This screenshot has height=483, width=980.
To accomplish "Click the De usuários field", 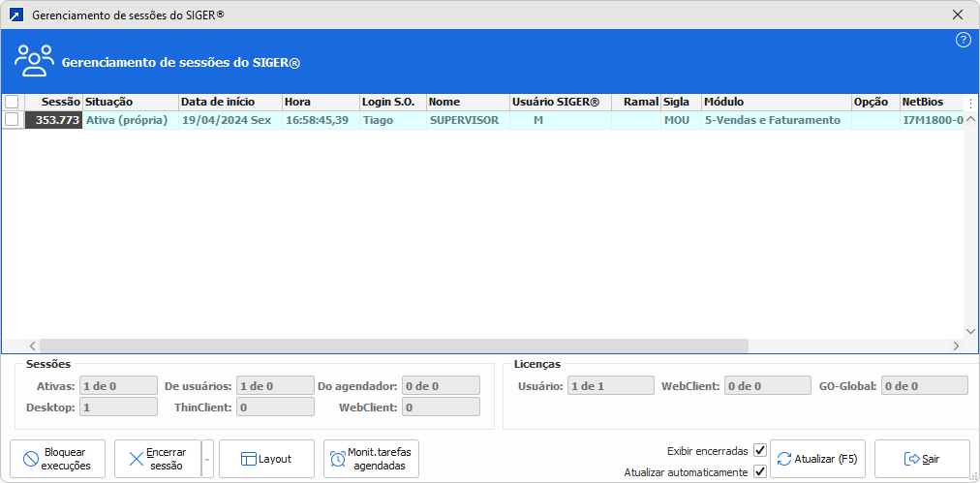I will pyautogui.click(x=275, y=385).
